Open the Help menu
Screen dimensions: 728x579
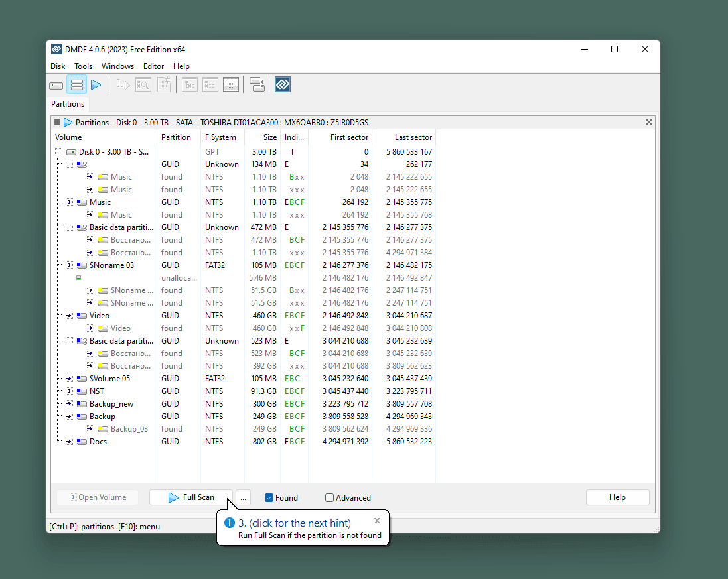181,66
